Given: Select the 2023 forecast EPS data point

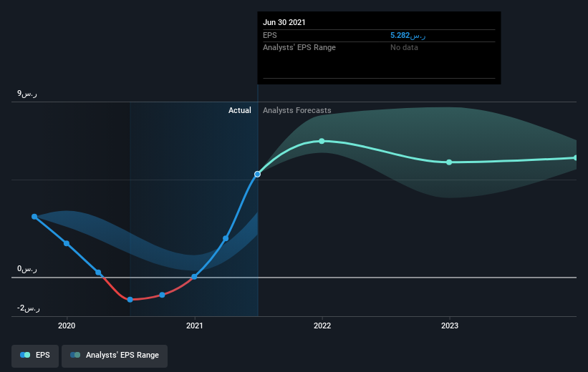Looking at the screenshot, I should coord(449,162).
